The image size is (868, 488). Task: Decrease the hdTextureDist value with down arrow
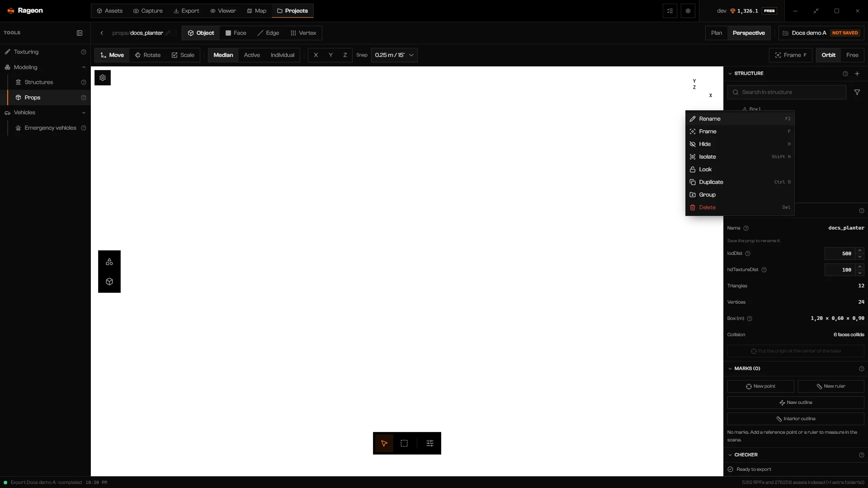pyautogui.click(x=860, y=273)
